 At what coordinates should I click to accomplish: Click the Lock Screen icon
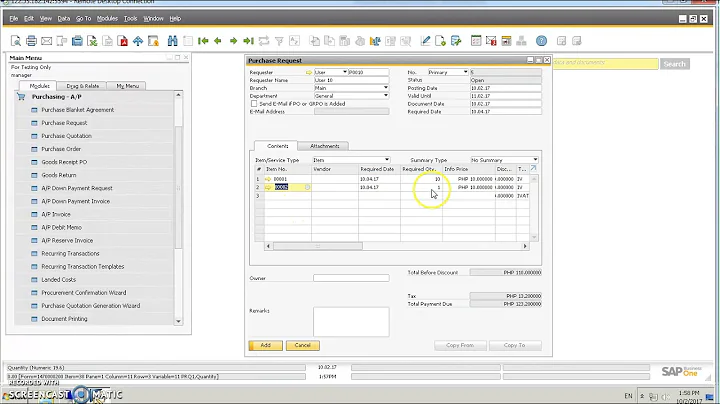tap(153, 41)
